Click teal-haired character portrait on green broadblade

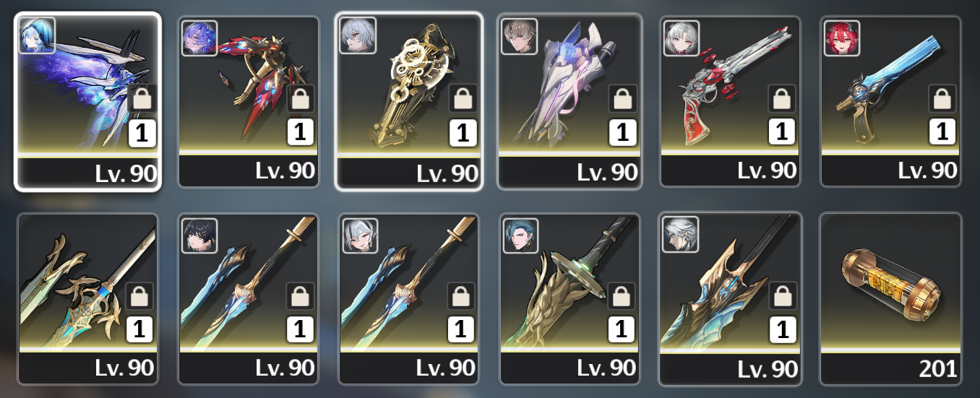point(520,235)
